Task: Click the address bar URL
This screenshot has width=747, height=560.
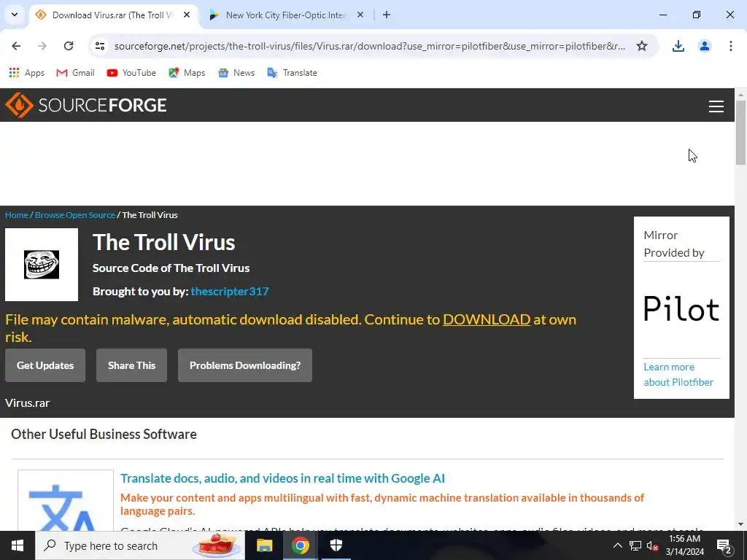Action: (370, 46)
